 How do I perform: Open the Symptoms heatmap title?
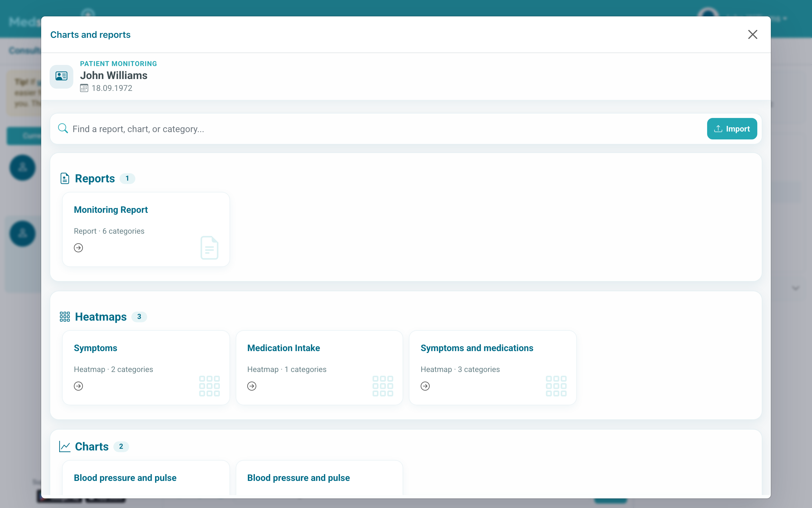click(95, 348)
